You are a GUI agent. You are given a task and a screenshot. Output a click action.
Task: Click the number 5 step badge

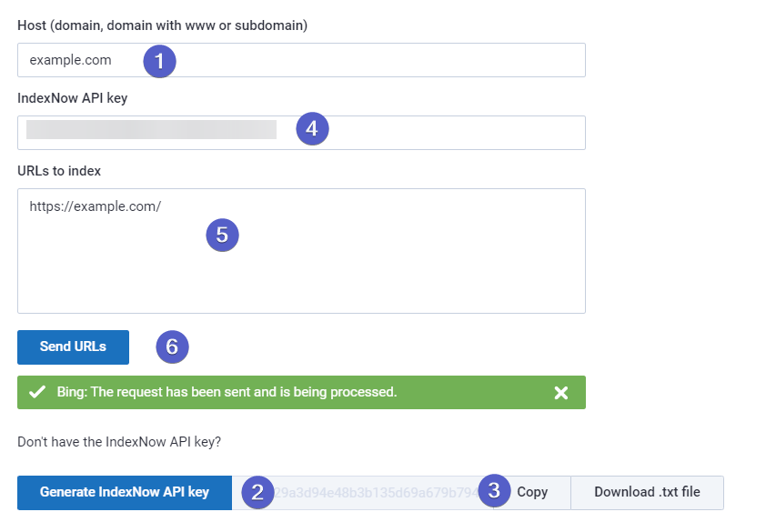pyautogui.click(x=222, y=235)
